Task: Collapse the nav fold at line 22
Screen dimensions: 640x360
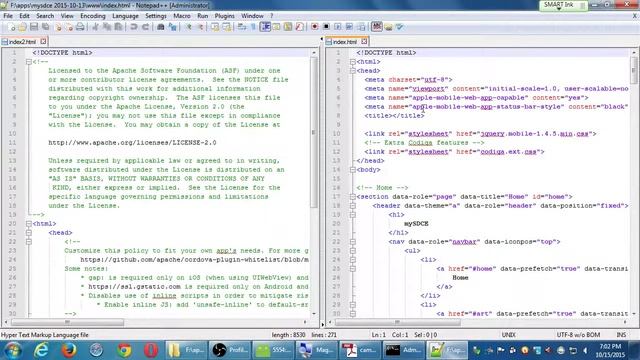Action: [x=353, y=242]
